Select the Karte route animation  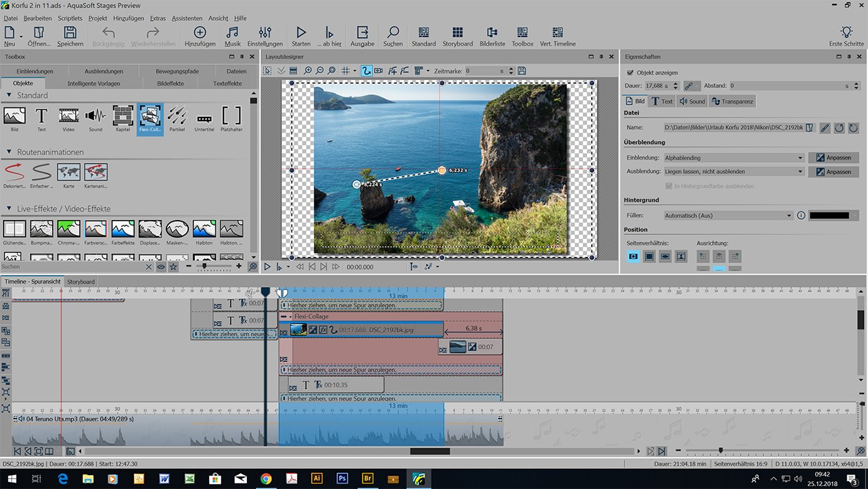(68, 175)
